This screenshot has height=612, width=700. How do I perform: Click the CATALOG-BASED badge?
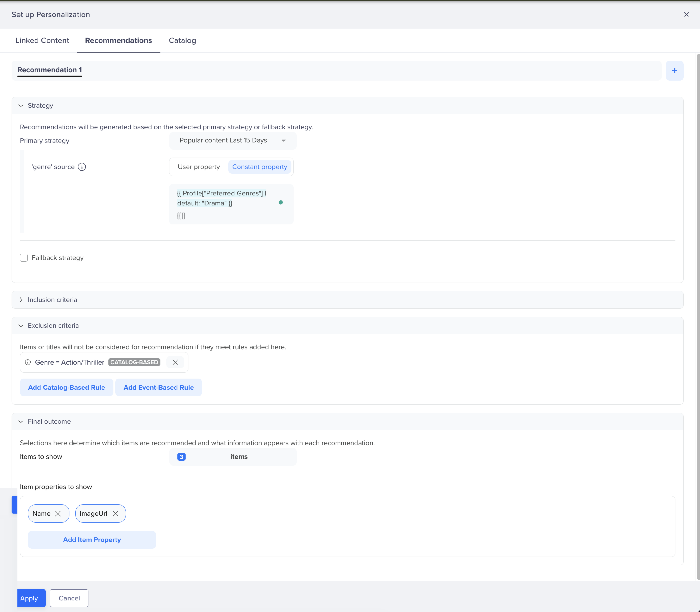click(134, 362)
